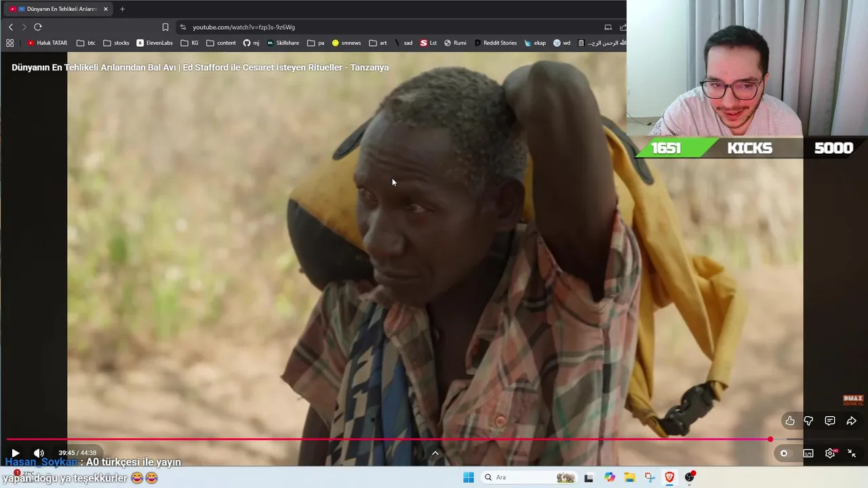868x488 pixels.
Task: Open the smnews bookmark
Action: tap(346, 43)
